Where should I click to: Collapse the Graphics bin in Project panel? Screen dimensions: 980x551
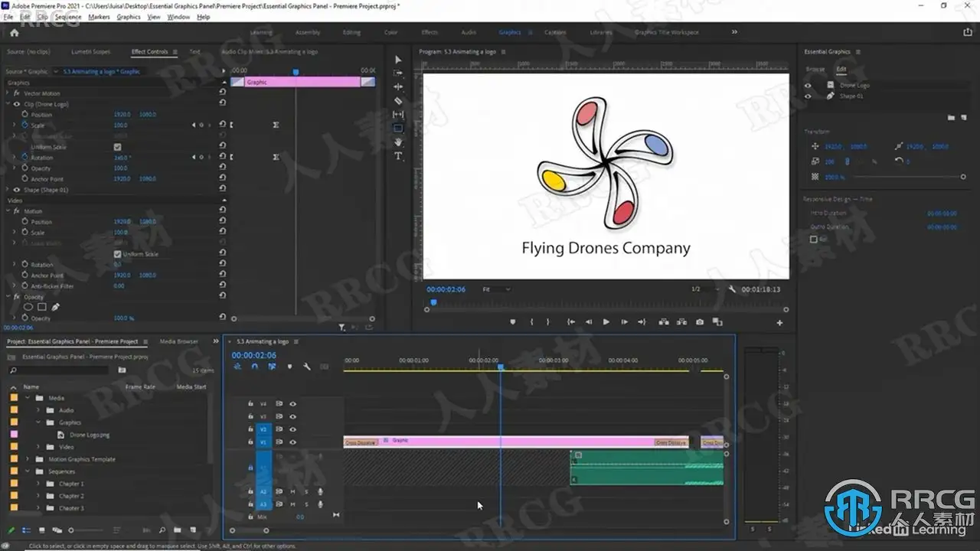click(38, 422)
